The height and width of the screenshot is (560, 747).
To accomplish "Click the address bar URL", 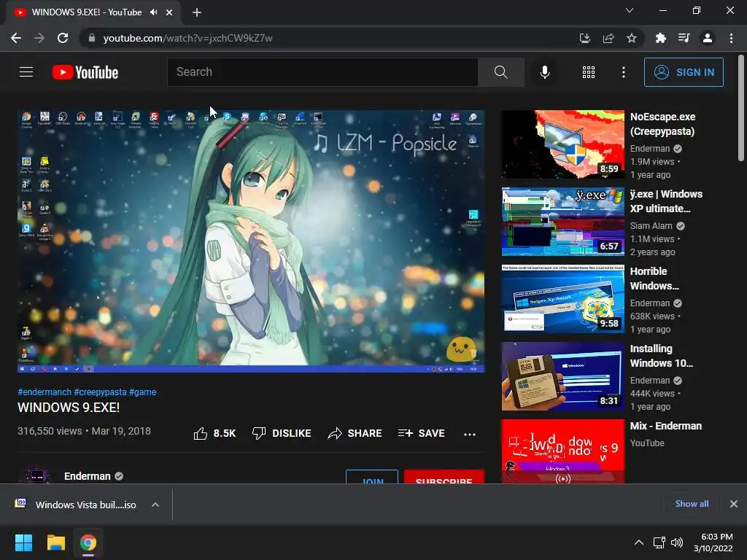I will pos(187,38).
